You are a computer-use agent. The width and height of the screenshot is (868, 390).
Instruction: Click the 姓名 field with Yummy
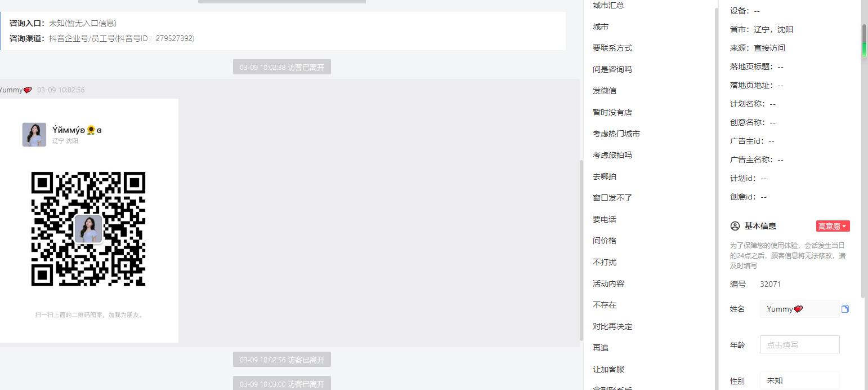click(x=799, y=309)
